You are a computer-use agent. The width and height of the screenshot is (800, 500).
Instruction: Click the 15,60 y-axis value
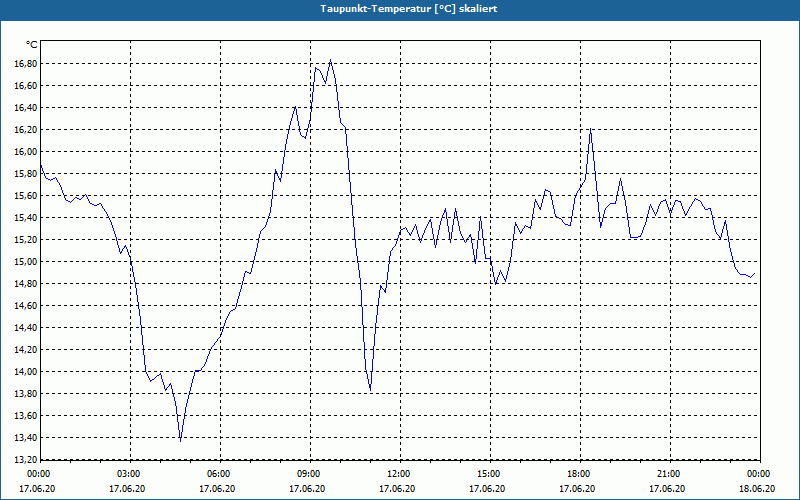click(26, 195)
